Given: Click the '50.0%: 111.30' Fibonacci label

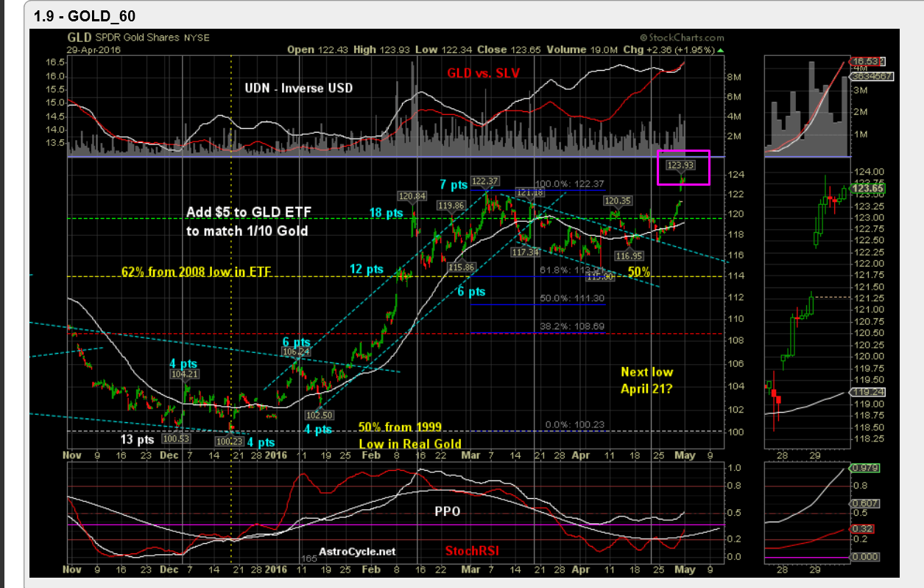Looking at the screenshot, I should 573,297.
